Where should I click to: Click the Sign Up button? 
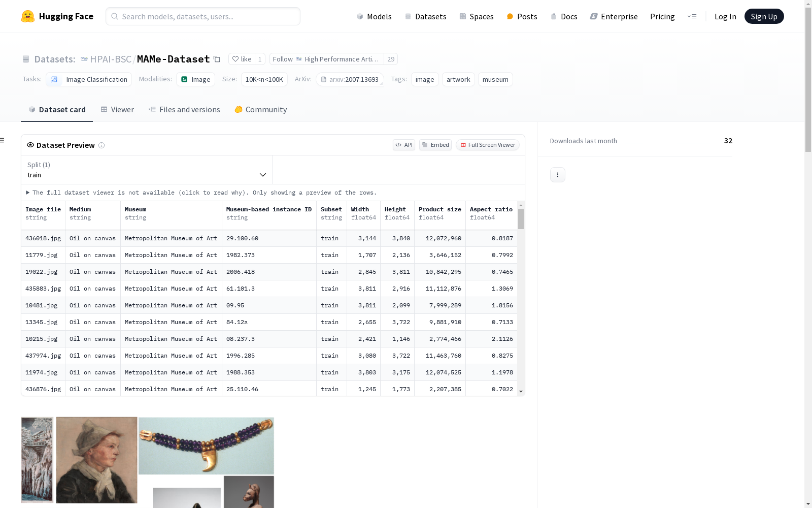[764, 16]
